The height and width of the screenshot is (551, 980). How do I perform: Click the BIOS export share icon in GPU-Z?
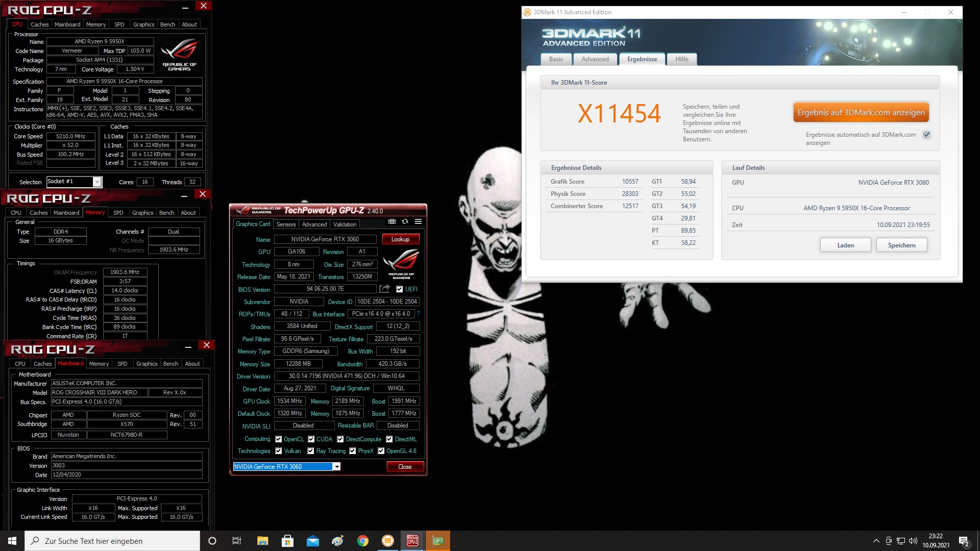(x=384, y=289)
